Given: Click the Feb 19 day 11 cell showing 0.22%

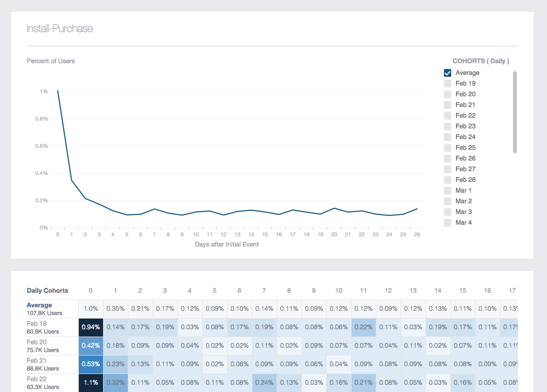Looking at the screenshot, I should tap(363, 327).
